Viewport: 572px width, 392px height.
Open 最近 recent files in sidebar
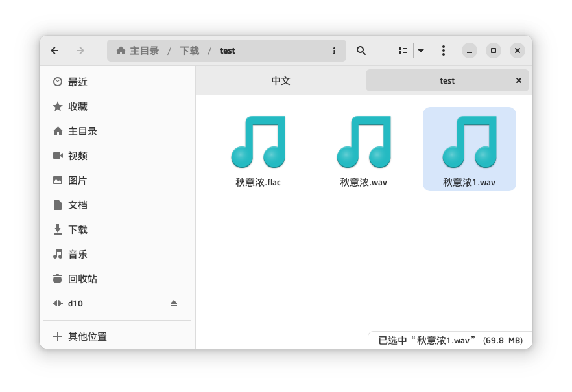pos(77,82)
